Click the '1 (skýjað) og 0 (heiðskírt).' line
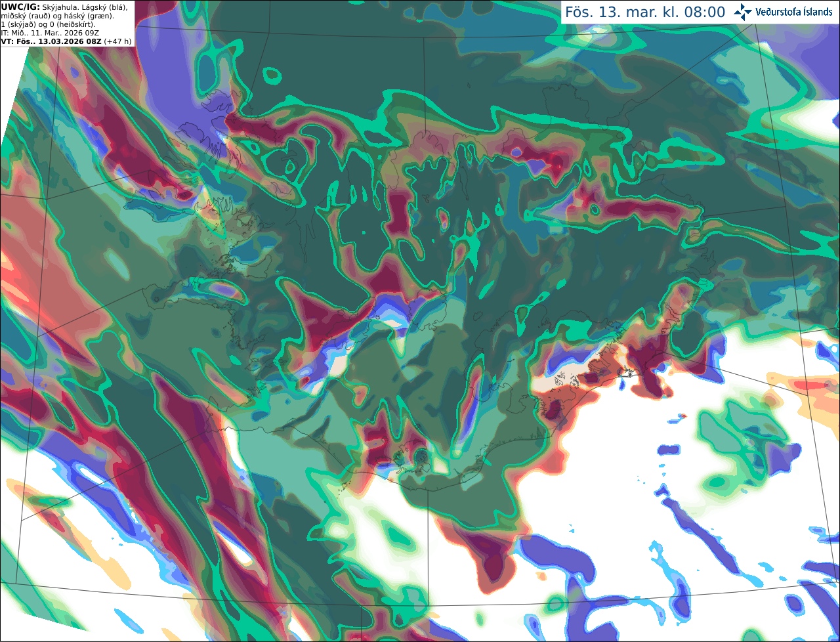The width and height of the screenshot is (840, 642). [48, 24]
